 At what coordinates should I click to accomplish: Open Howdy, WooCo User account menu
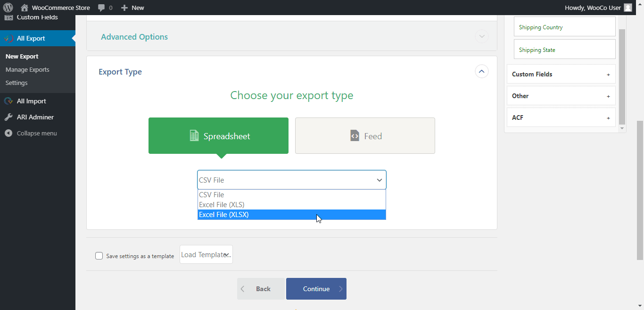599,8
